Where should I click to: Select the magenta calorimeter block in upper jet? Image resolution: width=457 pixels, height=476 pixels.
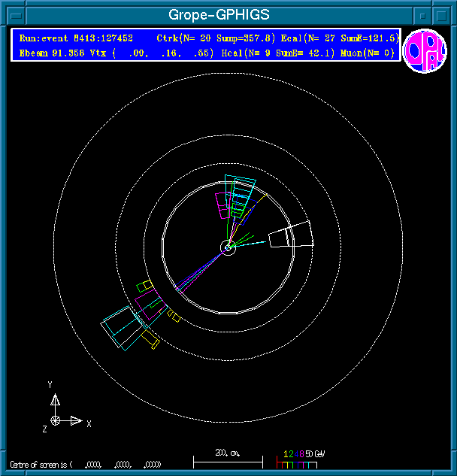tap(222, 203)
